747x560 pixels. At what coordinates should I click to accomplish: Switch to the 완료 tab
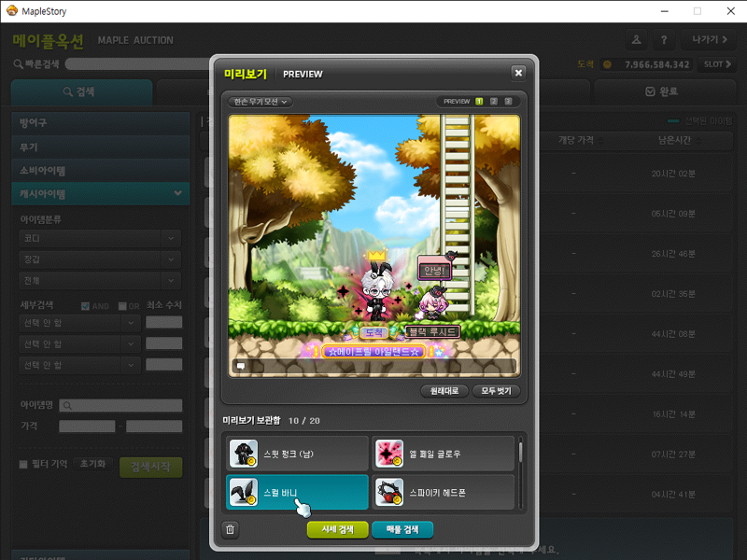665,91
